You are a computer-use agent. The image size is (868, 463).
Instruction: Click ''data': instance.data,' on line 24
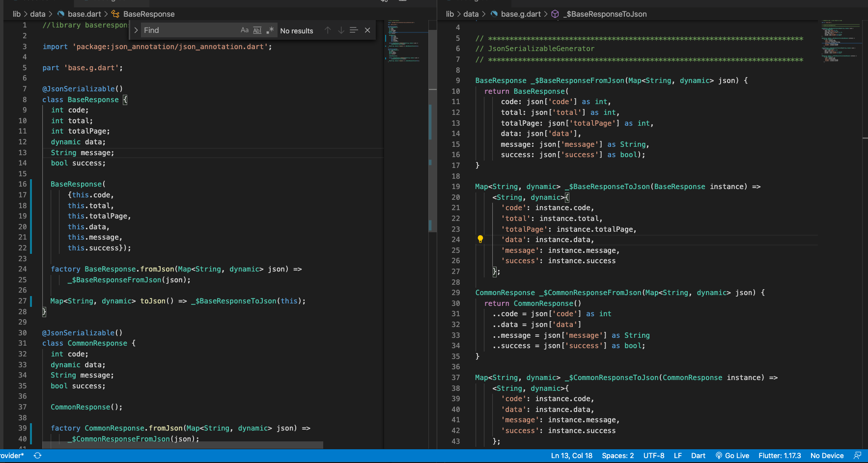(x=548, y=240)
